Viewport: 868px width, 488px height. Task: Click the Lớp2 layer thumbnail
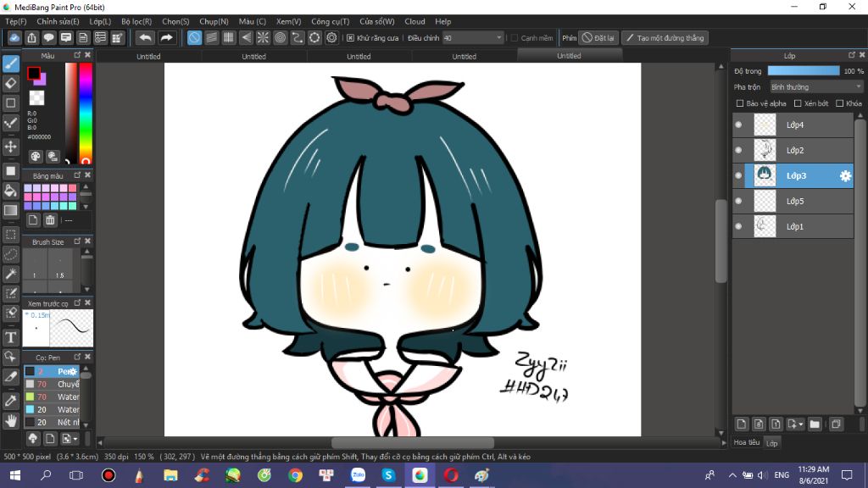point(765,151)
